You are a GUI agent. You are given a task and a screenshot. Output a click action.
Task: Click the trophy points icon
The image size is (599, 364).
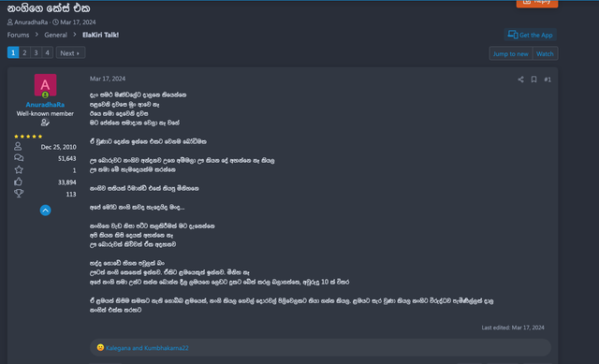19,194
